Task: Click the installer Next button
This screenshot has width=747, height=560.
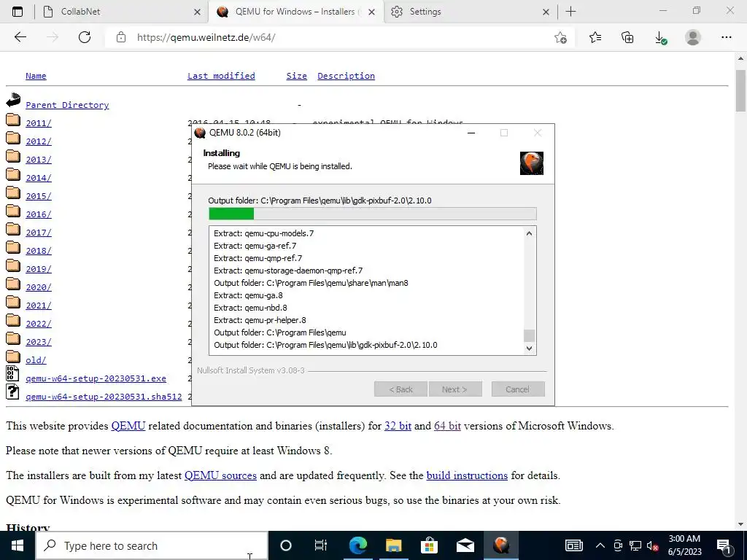Action: point(455,389)
